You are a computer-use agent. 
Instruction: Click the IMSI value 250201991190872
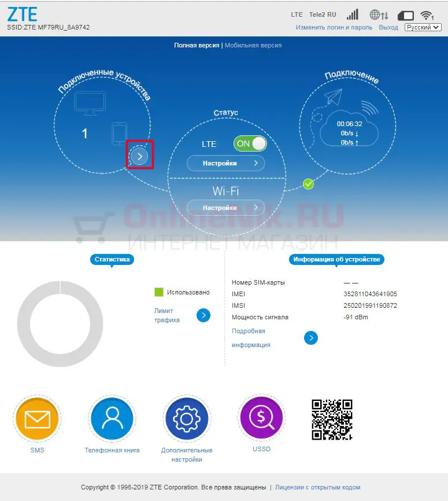pyautogui.click(x=370, y=305)
